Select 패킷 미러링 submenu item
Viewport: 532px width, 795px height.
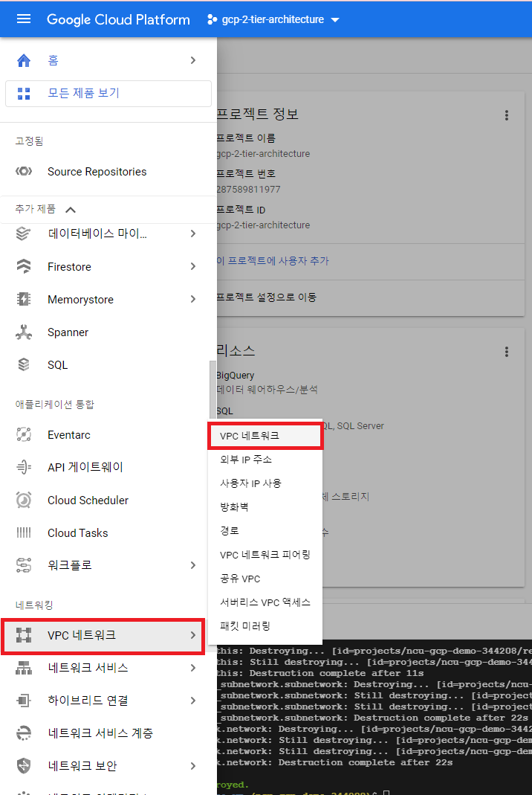pos(265,626)
